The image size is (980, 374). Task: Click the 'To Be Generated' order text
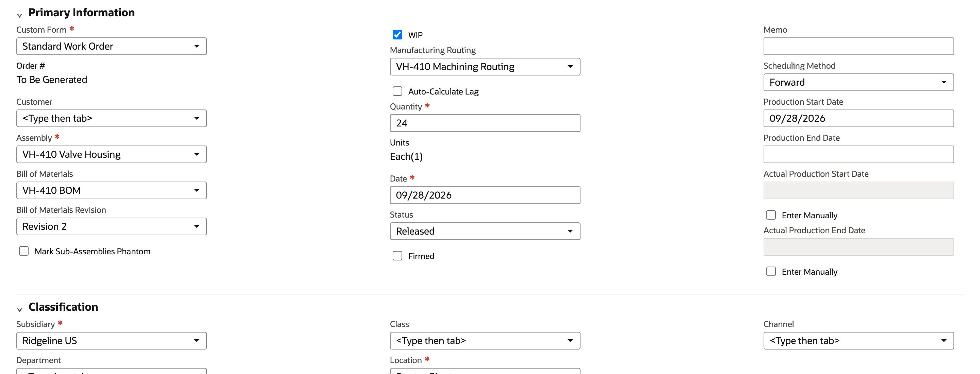[x=52, y=80]
